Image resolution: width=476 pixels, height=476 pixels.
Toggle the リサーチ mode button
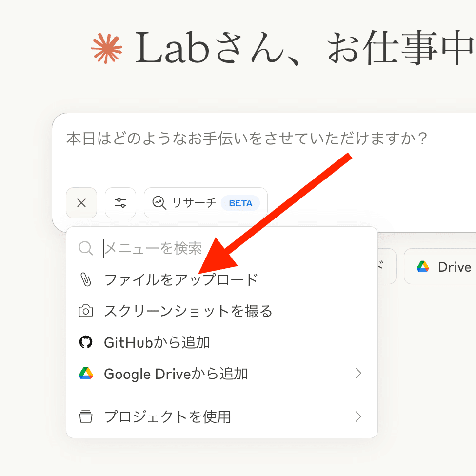coord(205,203)
